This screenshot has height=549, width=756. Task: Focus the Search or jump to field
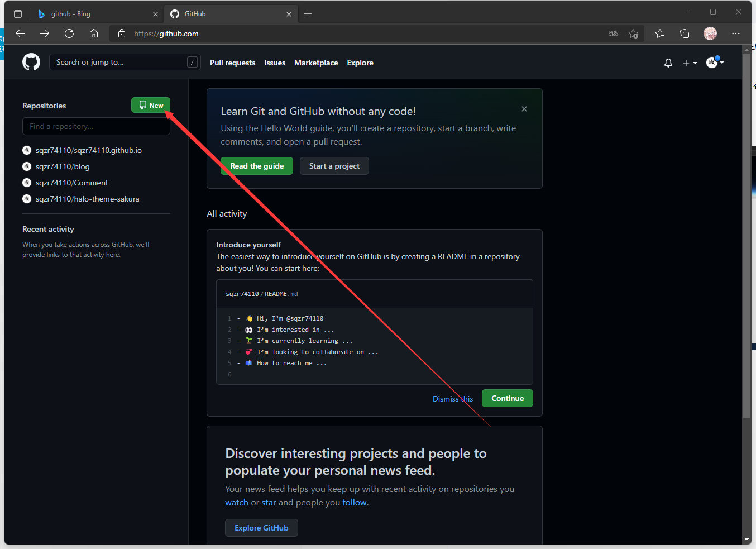(125, 63)
